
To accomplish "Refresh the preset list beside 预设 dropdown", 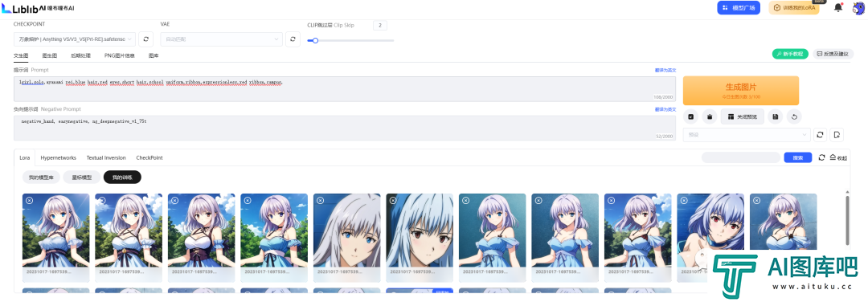I will [x=820, y=135].
